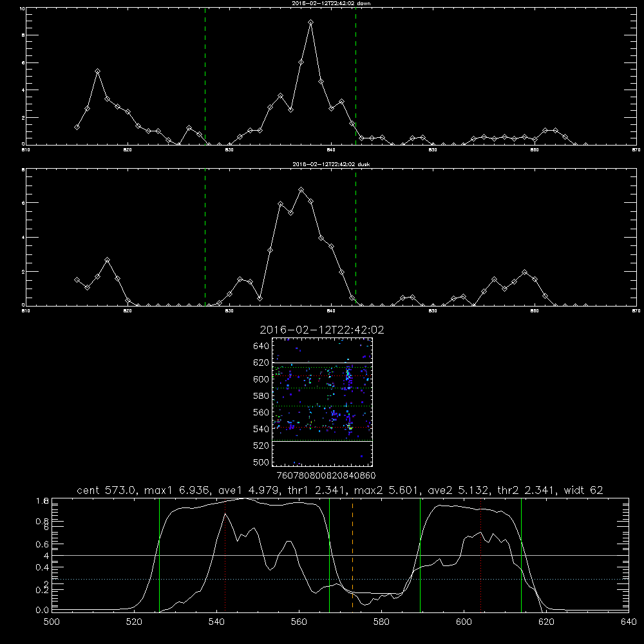644x644 pixels.
Task: Select the 'ave2 5.132' statistic
Action: [x=459, y=490]
